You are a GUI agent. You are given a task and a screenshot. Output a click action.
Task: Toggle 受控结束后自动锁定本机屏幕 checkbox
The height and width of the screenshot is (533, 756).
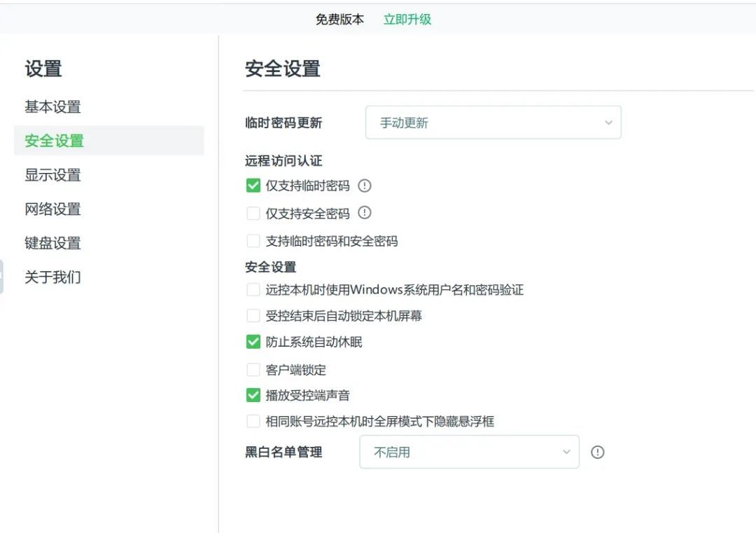click(253, 316)
